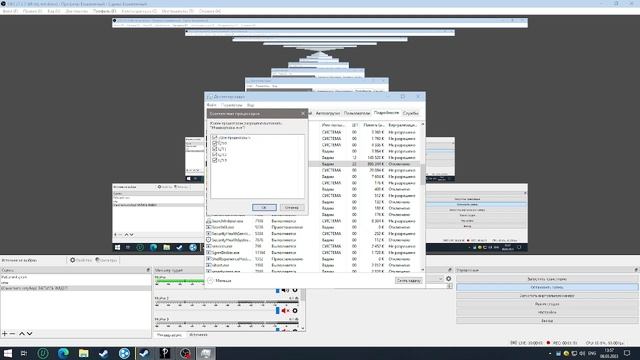Open File Explorer from the taskbar

click(x=84, y=353)
